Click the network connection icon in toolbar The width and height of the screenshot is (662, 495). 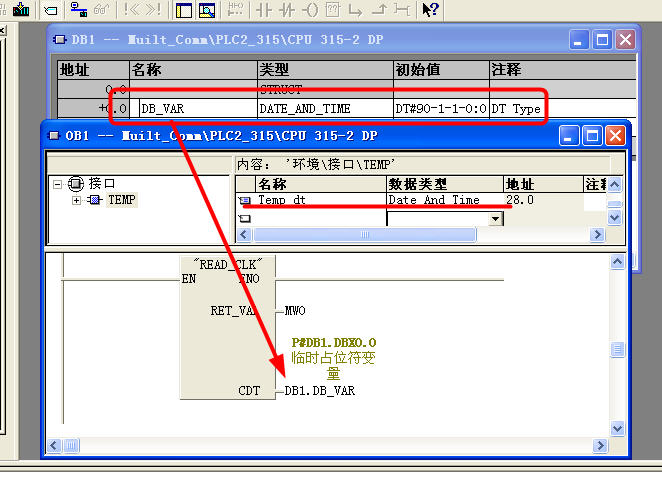tap(79, 10)
